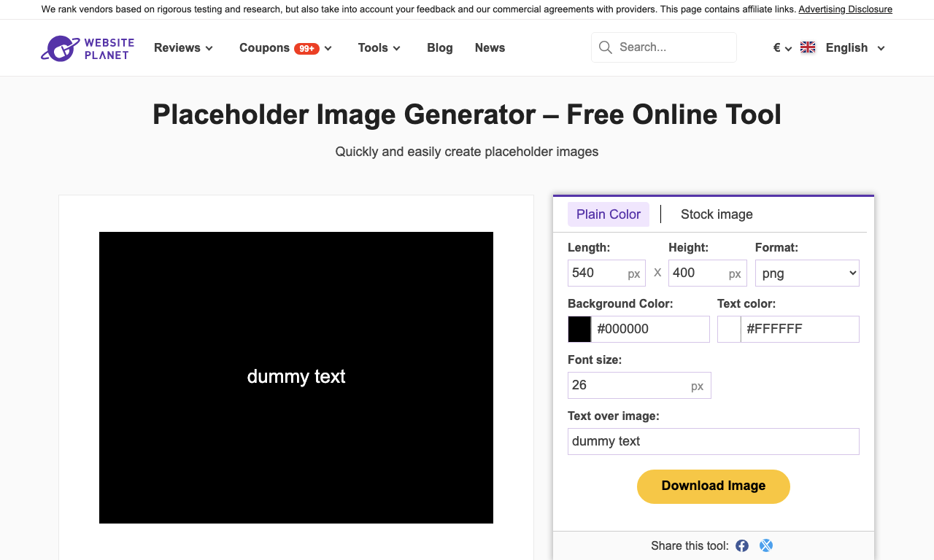This screenshot has width=934, height=560.
Task: Share tool via Facebook icon
Action: [x=742, y=545]
